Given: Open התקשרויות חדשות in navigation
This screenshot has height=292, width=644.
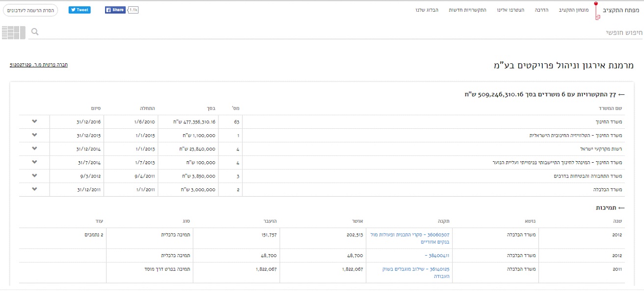Looking at the screenshot, I should point(467,10).
